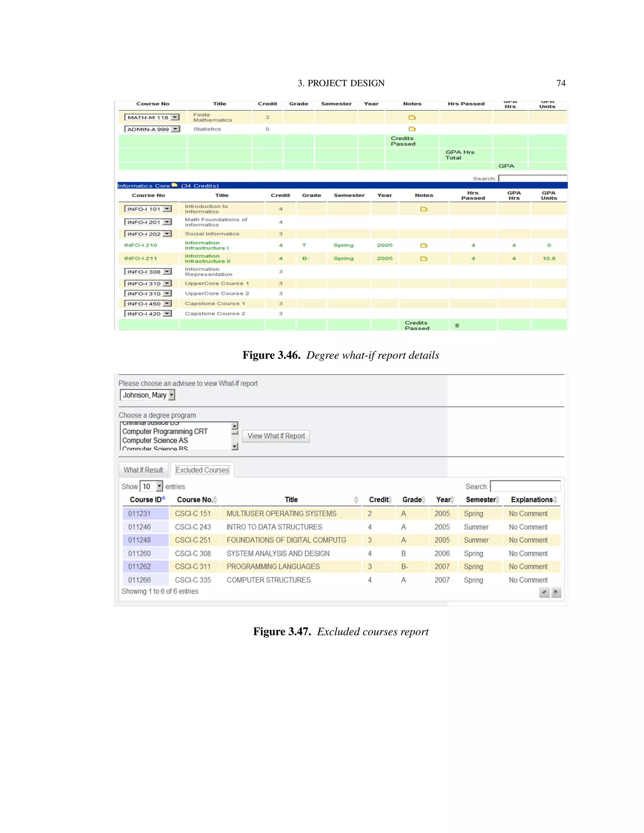Click Informatics Core section header
The height and width of the screenshot is (833, 644).
342,185
